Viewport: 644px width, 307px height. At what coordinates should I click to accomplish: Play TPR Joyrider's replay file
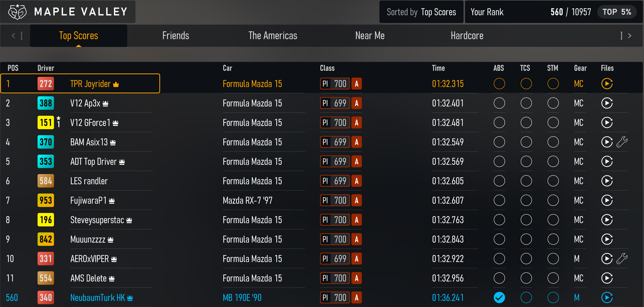click(x=607, y=84)
